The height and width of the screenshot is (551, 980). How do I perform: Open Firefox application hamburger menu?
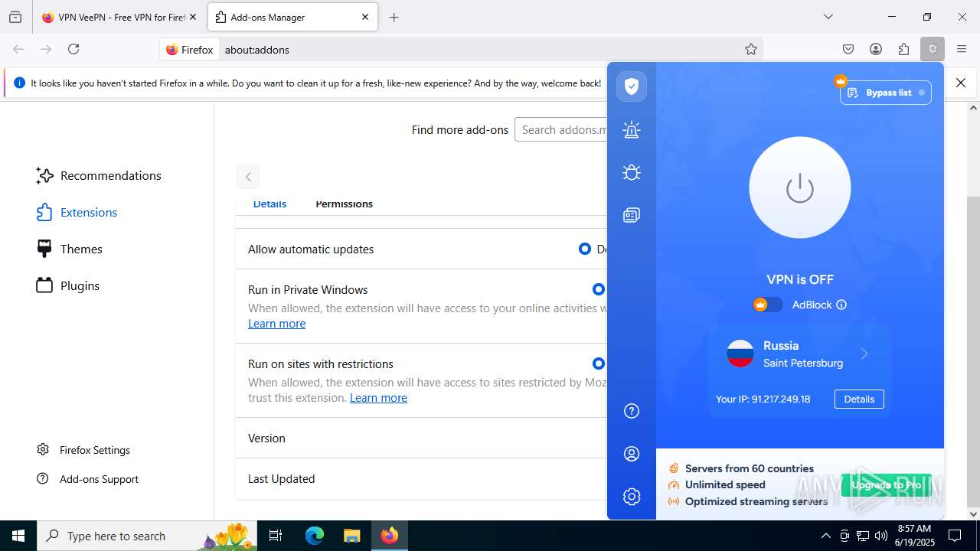(x=962, y=50)
